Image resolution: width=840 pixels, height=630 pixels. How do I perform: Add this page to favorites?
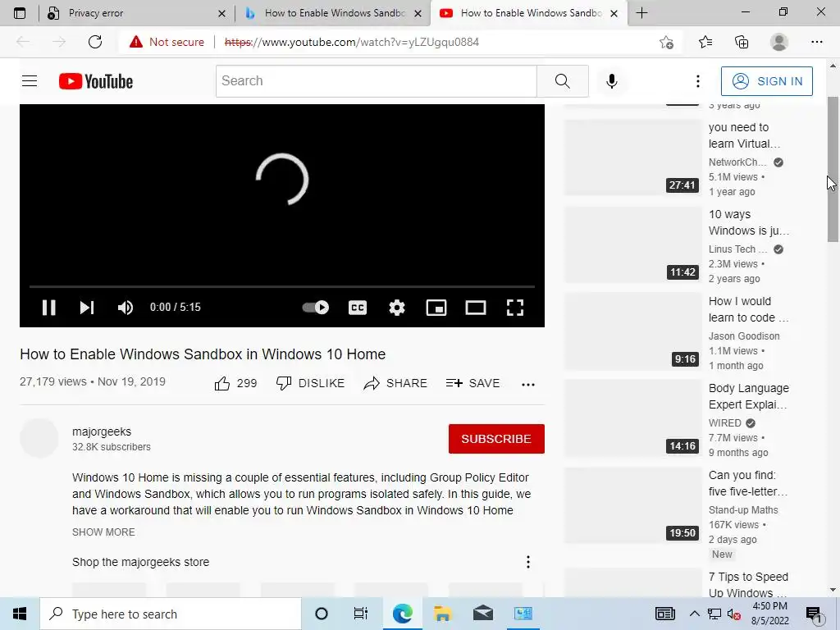click(x=666, y=42)
